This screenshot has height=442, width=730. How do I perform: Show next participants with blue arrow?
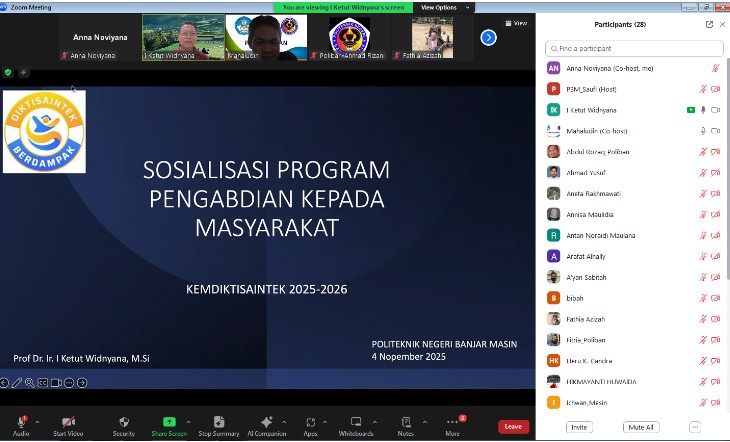point(488,37)
